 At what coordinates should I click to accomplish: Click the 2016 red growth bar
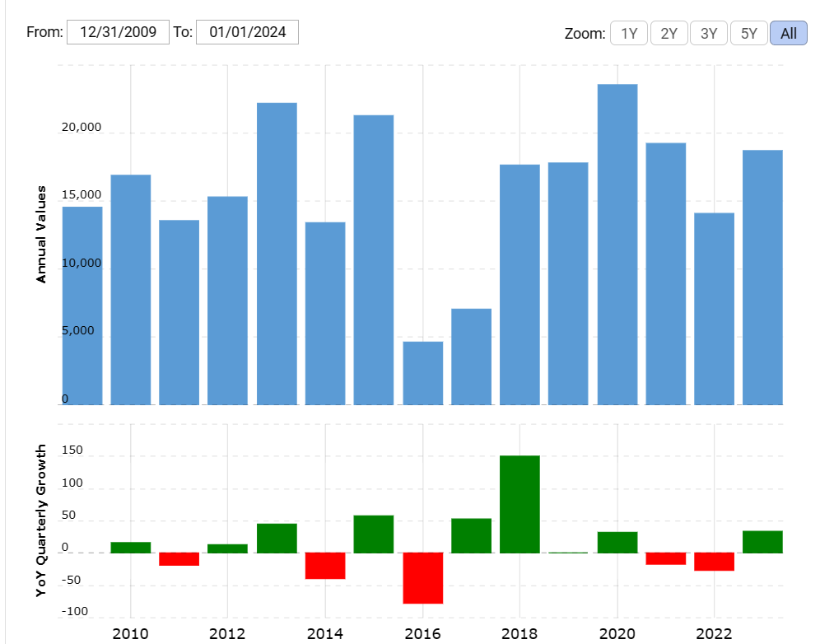pos(423,578)
